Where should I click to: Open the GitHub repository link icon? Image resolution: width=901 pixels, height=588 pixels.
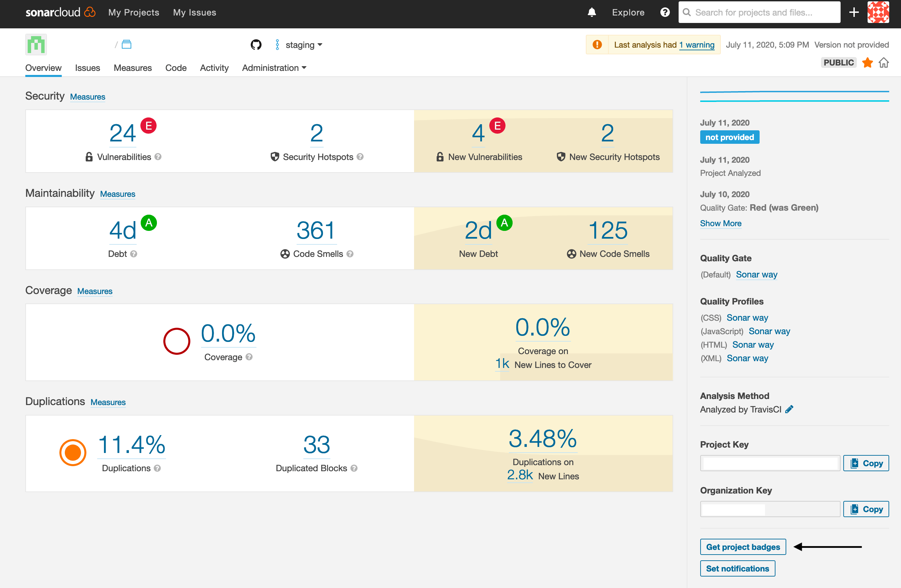tap(256, 44)
